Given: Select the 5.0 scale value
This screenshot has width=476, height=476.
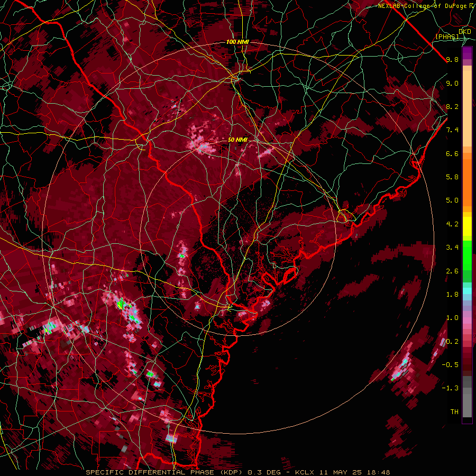Looking at the screenshot, I should coord(452,200).
